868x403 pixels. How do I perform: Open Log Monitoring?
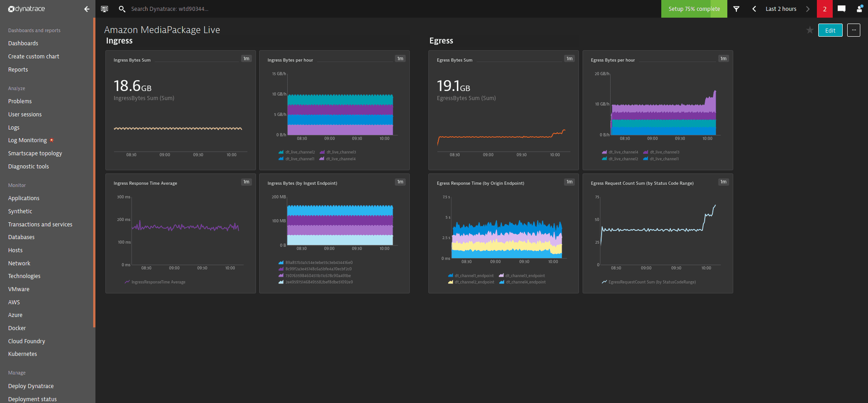28,140
